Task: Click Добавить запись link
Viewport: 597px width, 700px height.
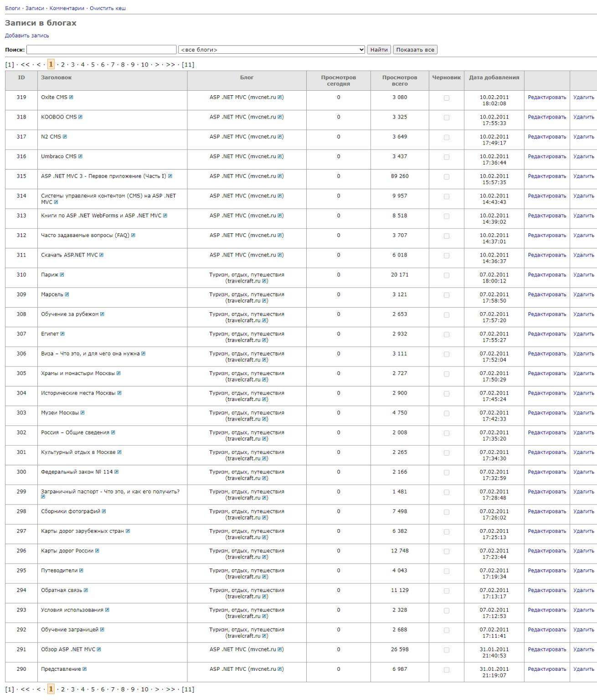Action: (27, 36)
